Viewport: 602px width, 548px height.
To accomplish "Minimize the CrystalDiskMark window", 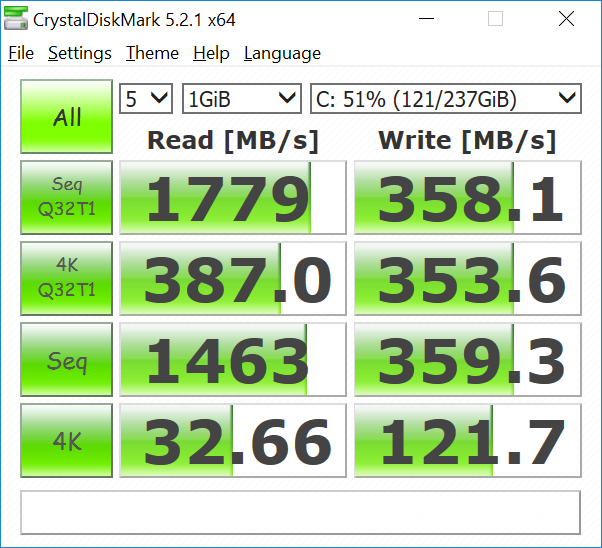I will pos(426,18).
